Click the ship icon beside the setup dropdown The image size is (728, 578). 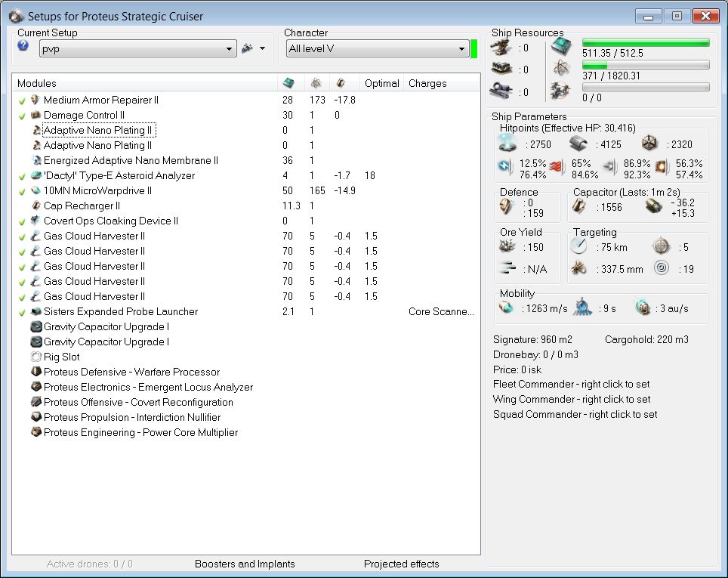click(248, 48)
